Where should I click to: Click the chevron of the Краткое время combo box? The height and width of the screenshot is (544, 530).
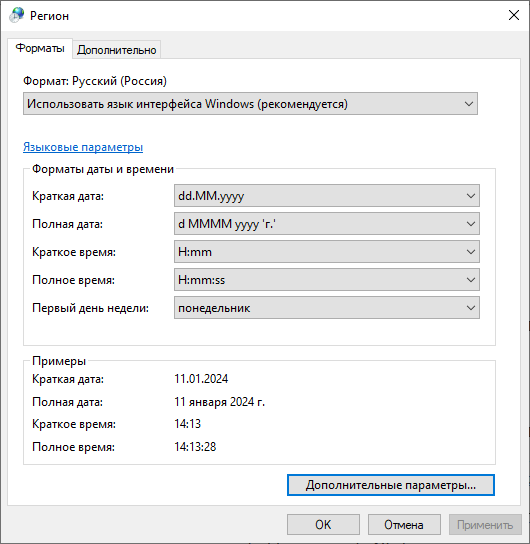click(471, 252)
